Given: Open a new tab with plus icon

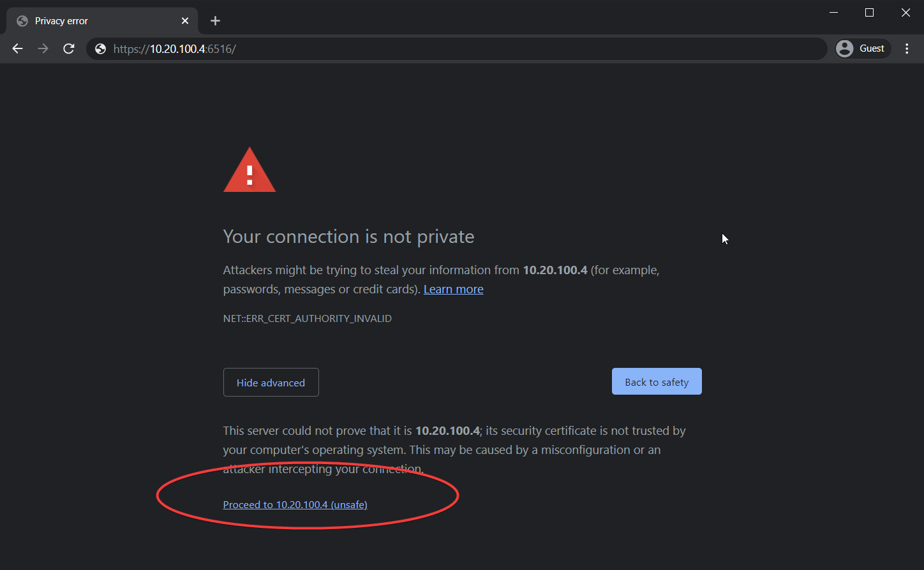Looking at the screenshot, I should pos(215,21).
